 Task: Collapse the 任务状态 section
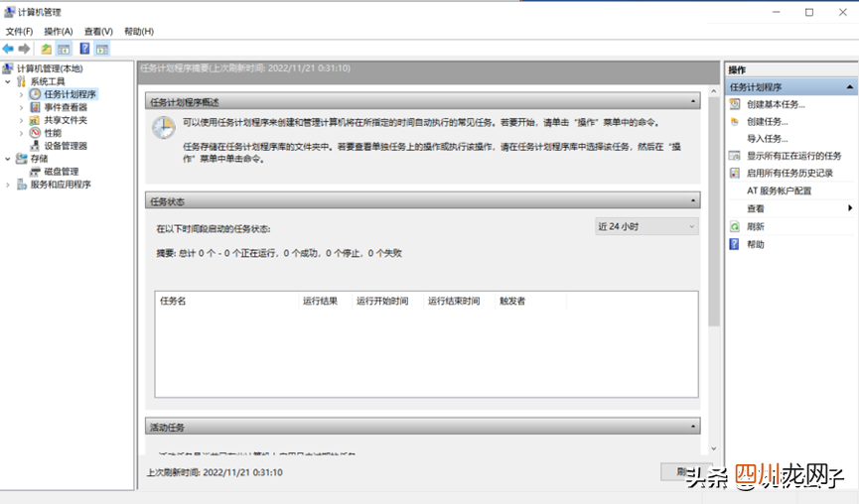point(693,200)
